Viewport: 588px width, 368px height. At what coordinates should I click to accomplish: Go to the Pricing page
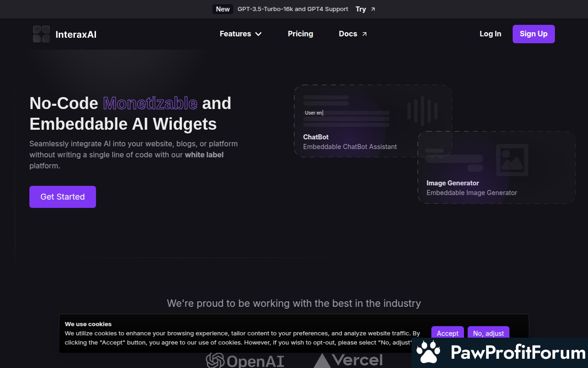(x=300, y=34)
